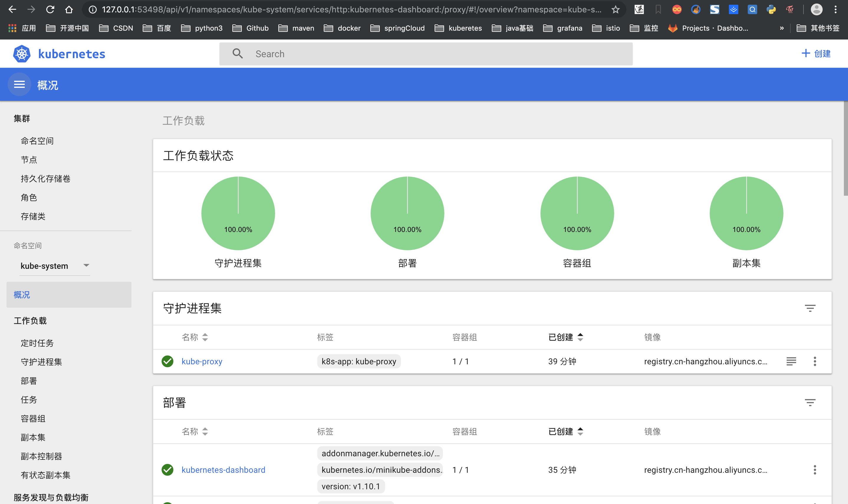This screenshot has width=848, height=504.
Task: Open actions menu for kube-proxy row
Action: [815, 361]
